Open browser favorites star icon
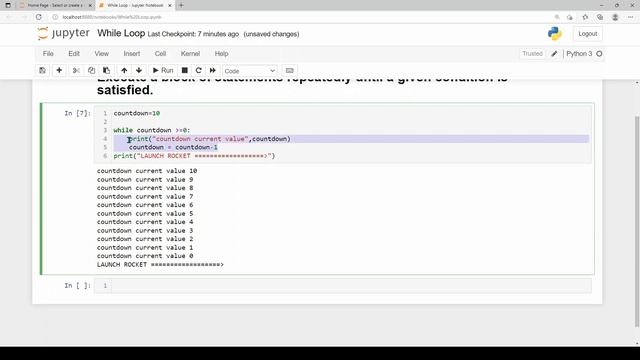The image size is (640, 360). [x=585, y=17]
